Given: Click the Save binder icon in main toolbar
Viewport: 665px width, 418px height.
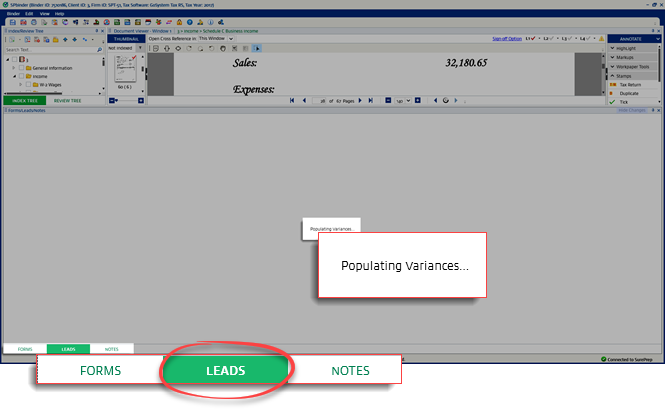Looking at the screenshot, I should [x=13, y=22].
